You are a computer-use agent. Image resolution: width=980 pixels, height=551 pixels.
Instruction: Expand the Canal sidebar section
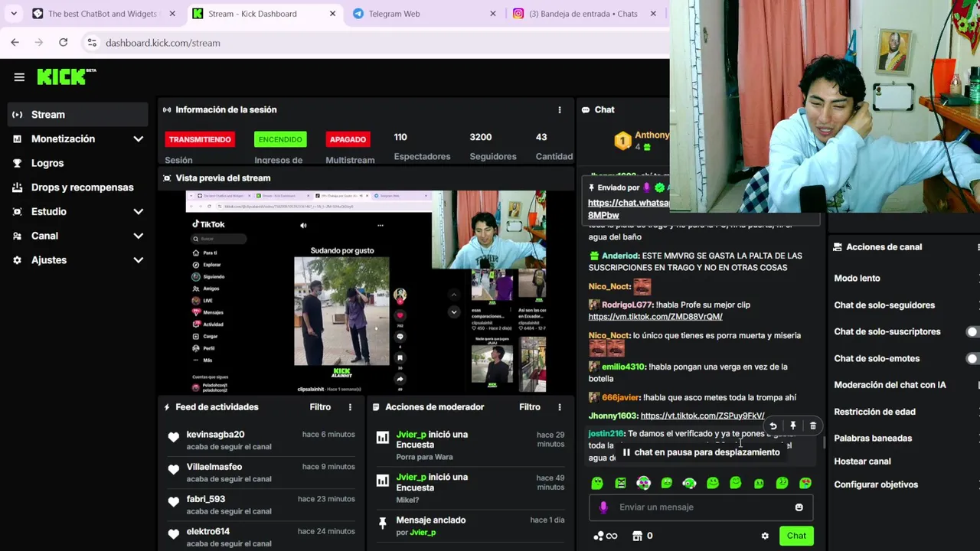click(139, 236)
